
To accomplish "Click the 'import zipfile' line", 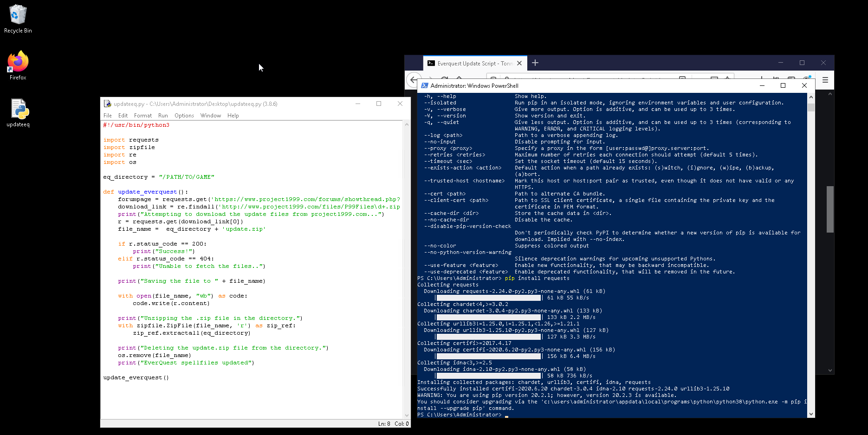I will pyautogui.click(x=129, y=148).
